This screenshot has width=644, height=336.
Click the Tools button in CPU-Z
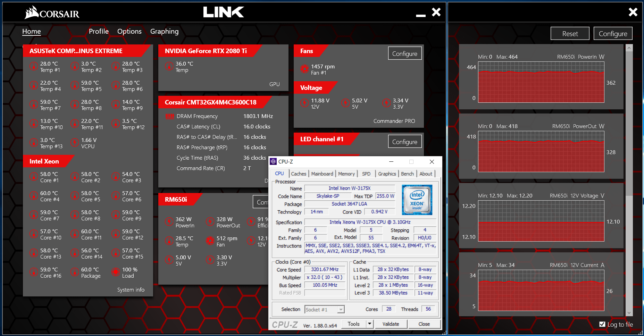354,324
